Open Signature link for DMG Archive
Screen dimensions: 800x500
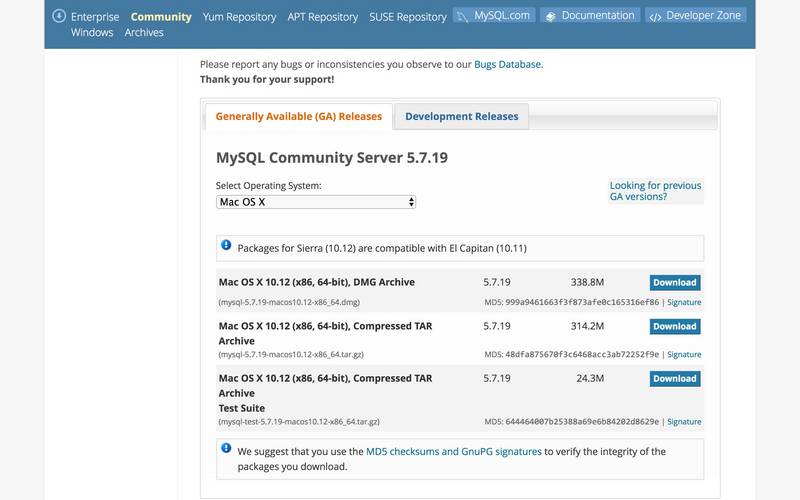click(x=684, y=302)
